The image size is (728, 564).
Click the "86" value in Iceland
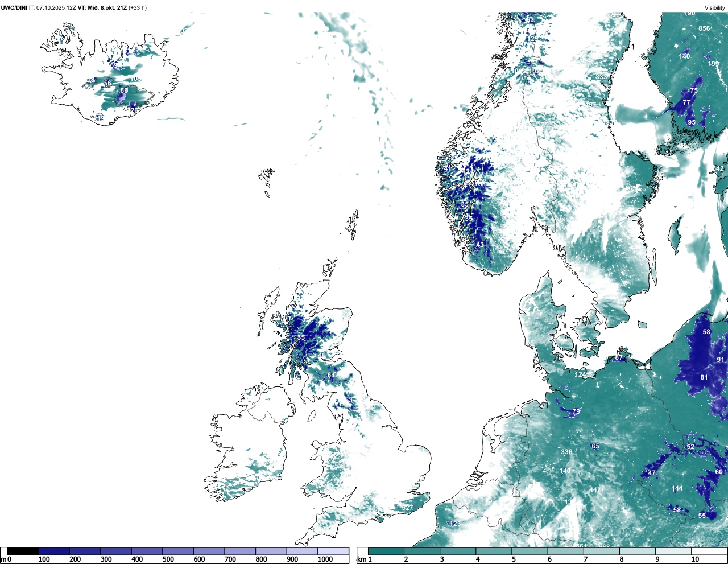[x=124, y=90]
